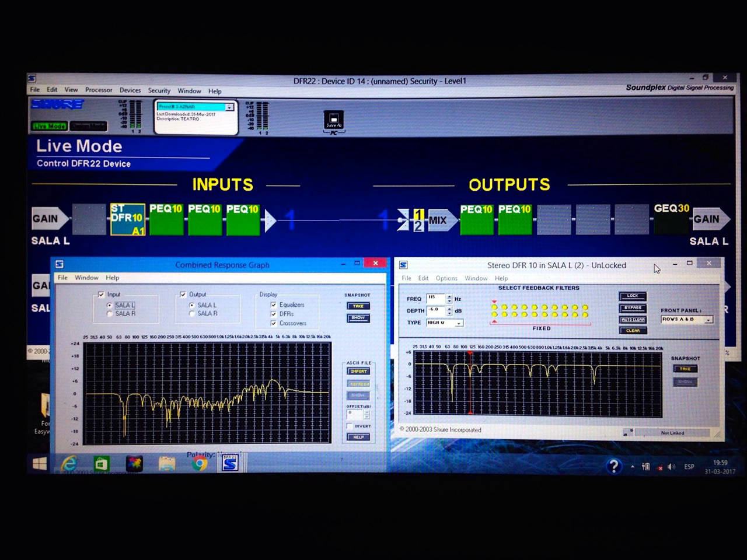Click the LOCK button in Stereo DFR window
Viewport: 747px width, 560px height.
633,296
